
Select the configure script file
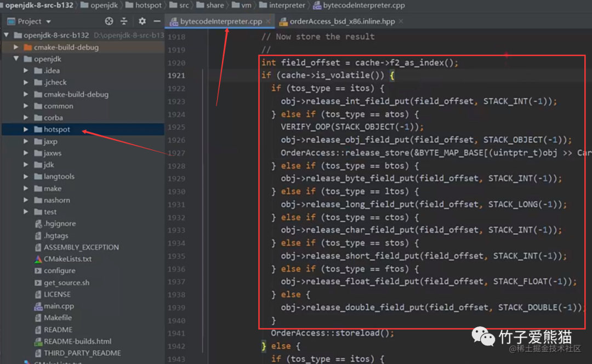pyautogui.click(x=59, y=271)
